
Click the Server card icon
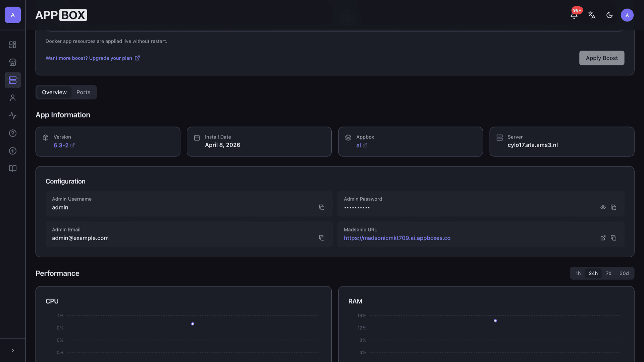[x=499, y=138]
